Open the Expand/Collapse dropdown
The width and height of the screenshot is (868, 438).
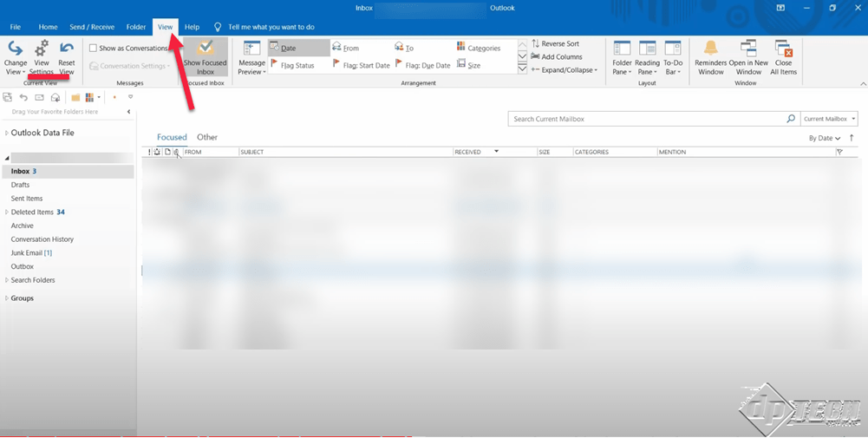565,69
